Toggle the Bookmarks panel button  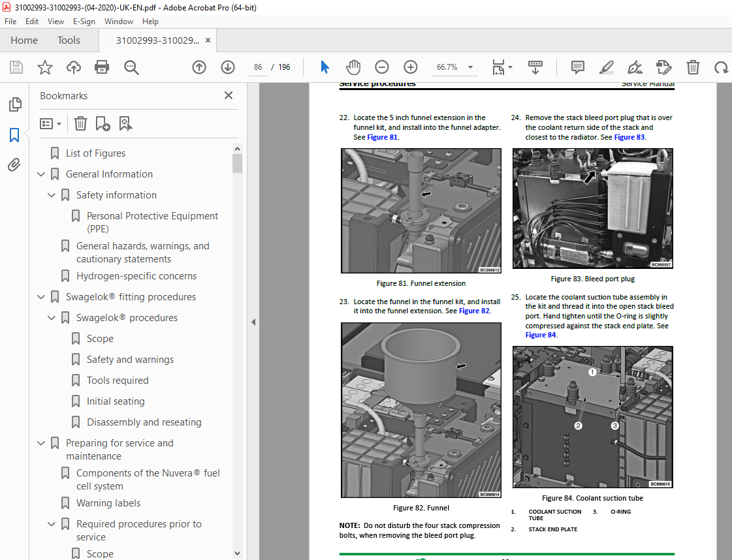tap(14, 135)
